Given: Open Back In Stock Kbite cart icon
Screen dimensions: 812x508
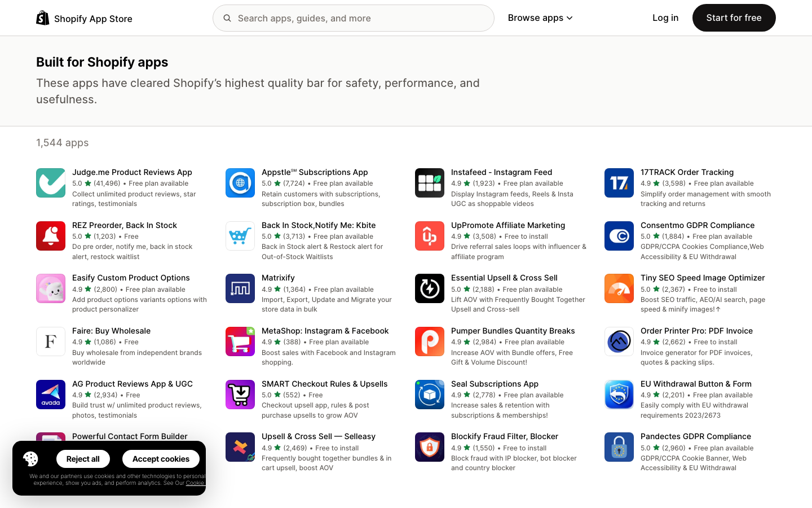Looking at the screenshot, I should (240, 236).
